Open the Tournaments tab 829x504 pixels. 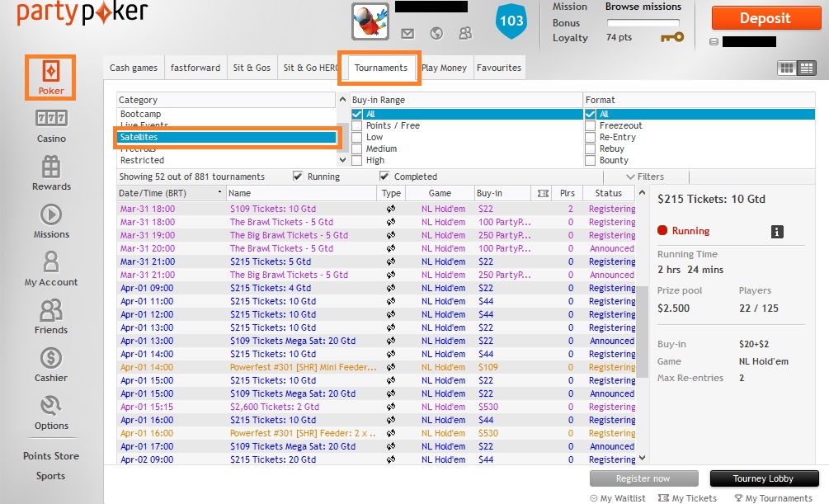click(x=380, y=68)
